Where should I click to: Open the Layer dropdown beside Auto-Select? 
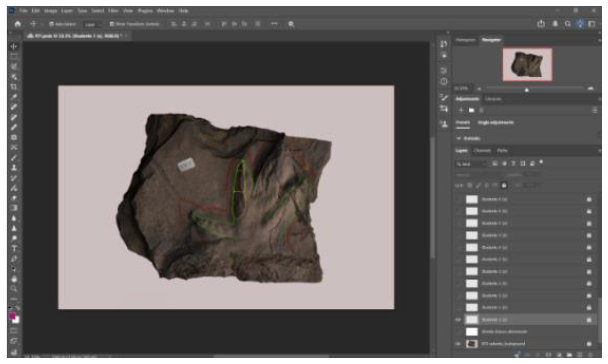coord(92,24)
